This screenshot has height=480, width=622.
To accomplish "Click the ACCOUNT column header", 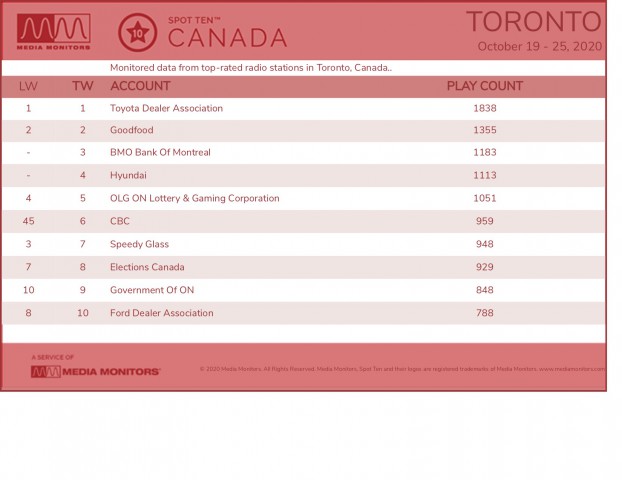I will pos(140,86).
